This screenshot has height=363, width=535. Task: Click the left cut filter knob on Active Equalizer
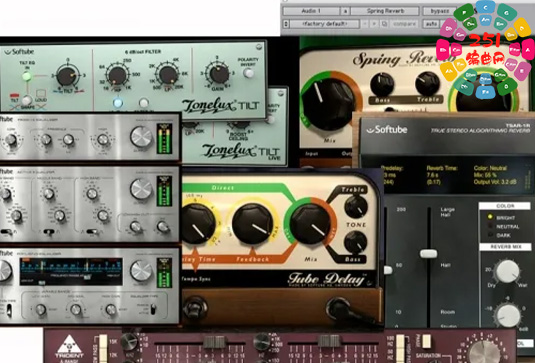coord(135,227)
